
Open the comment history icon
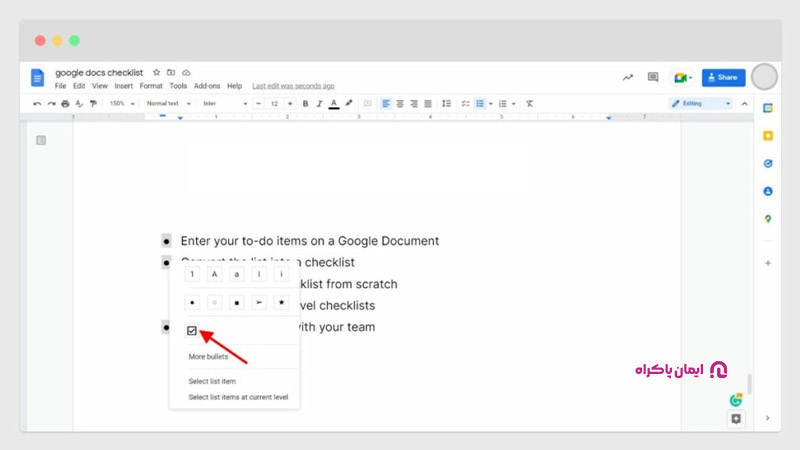653,77
